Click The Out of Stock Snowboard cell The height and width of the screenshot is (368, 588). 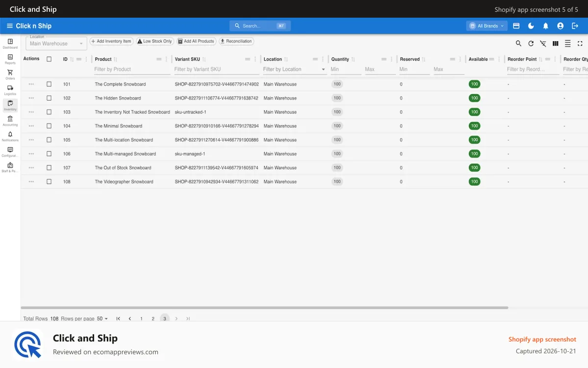coord(123,168)
